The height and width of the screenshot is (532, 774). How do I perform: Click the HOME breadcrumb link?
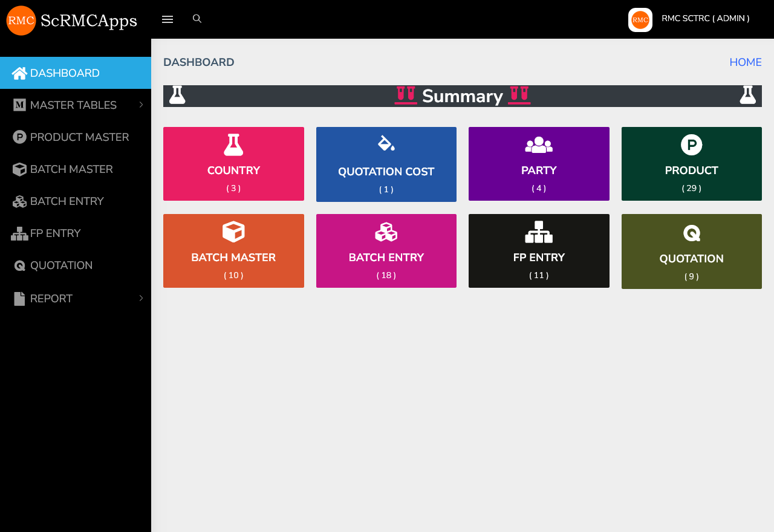coord(745,62)
